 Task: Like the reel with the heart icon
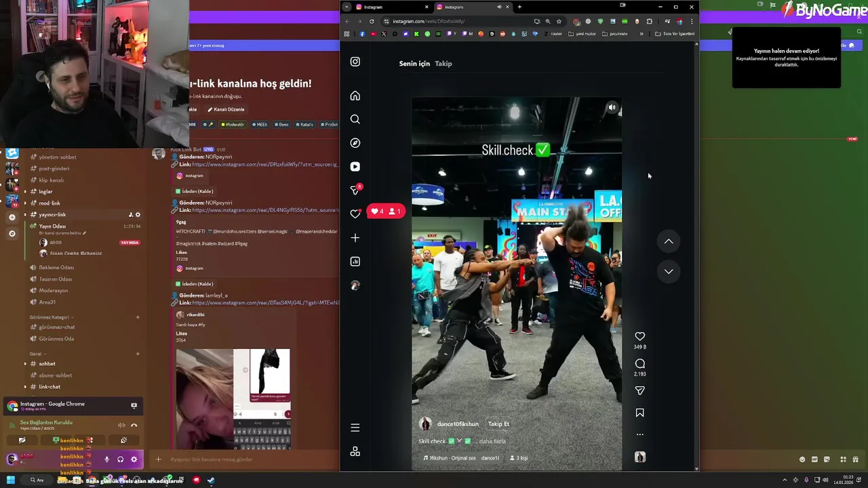pyautogui.click(x=639, y=336)
